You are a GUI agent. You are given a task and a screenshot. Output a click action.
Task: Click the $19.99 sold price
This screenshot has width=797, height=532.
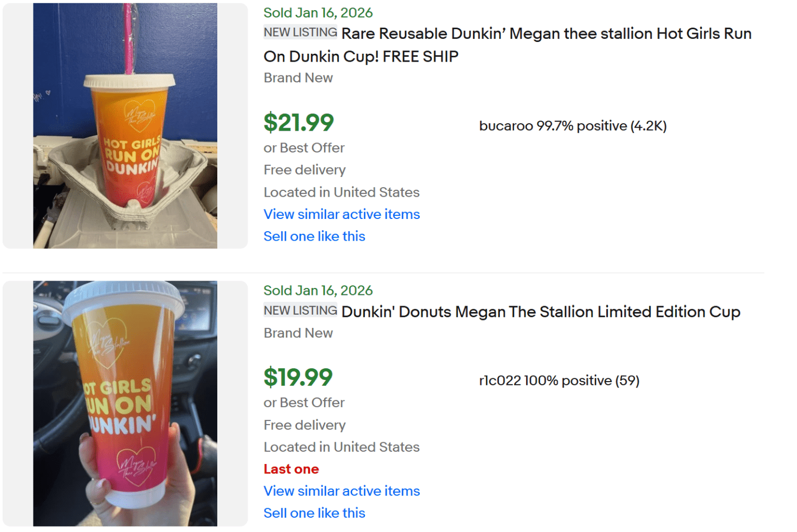click(298, 377)
